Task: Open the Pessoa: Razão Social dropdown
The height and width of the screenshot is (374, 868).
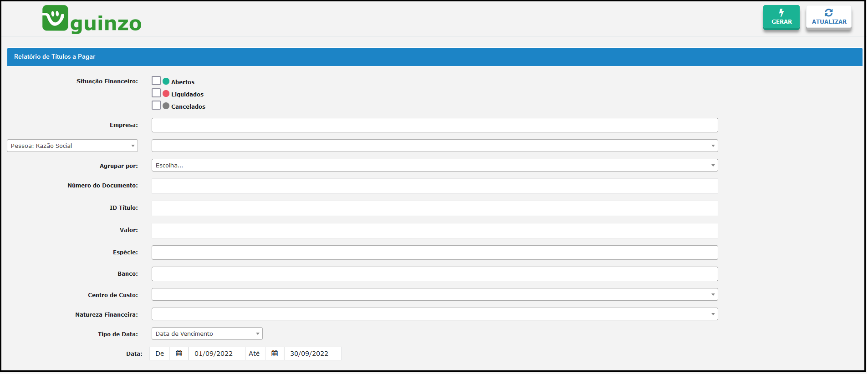Action: [x=72, y=146]
